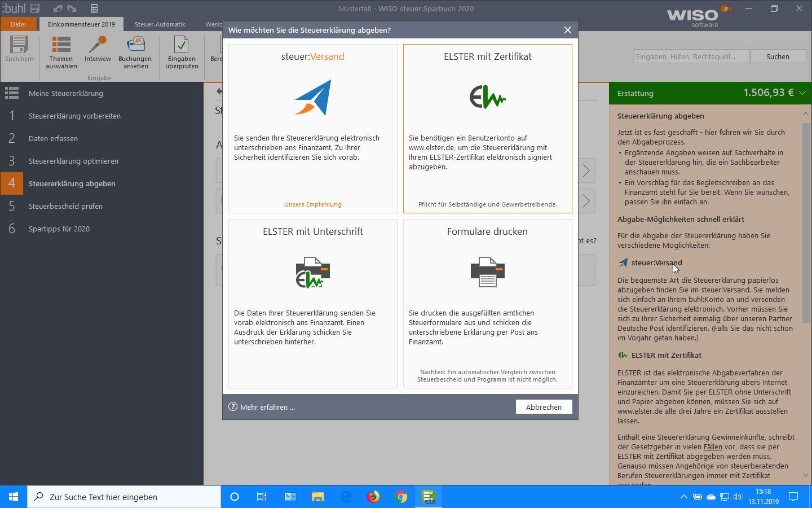
Task: Go to step 5 Steuerbescheid prüfen
Action: click(101, 206)
